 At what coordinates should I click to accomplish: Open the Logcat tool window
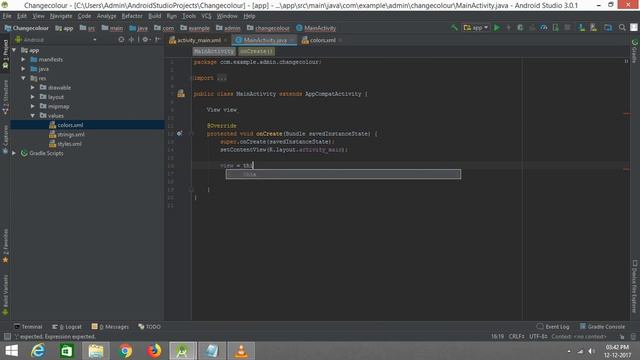[67, 327]
